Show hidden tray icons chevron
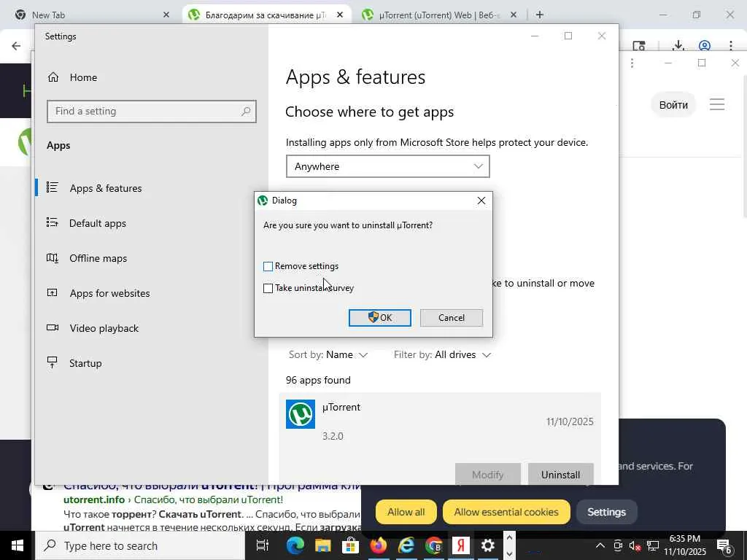Screen dimensions: 747x560 [600, 545]
